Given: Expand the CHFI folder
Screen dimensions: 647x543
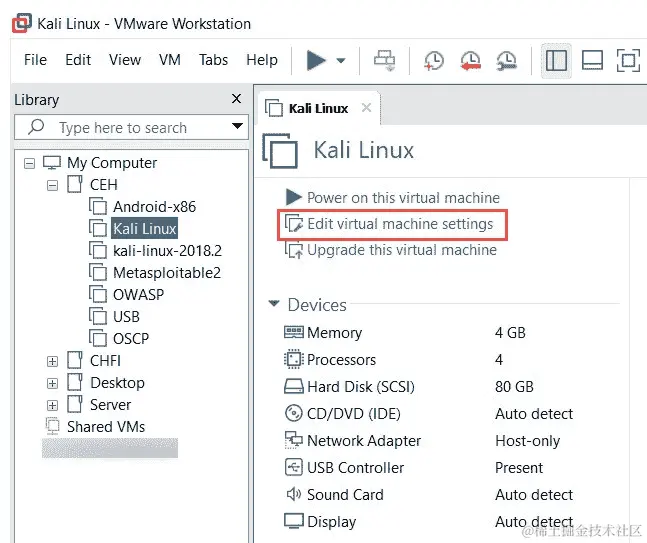Looking at the screenshot, I should 52,361.
